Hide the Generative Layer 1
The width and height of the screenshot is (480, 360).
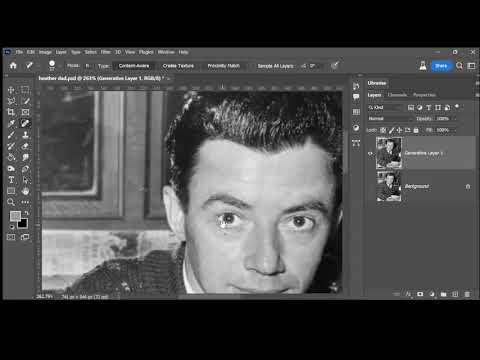tap(370, 153)
